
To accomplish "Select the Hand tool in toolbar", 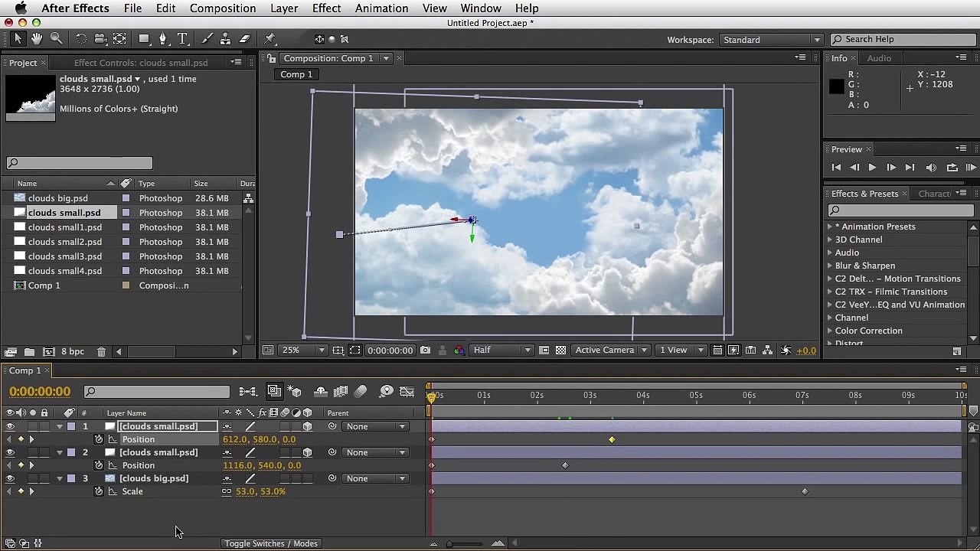I will click(37, 38).
